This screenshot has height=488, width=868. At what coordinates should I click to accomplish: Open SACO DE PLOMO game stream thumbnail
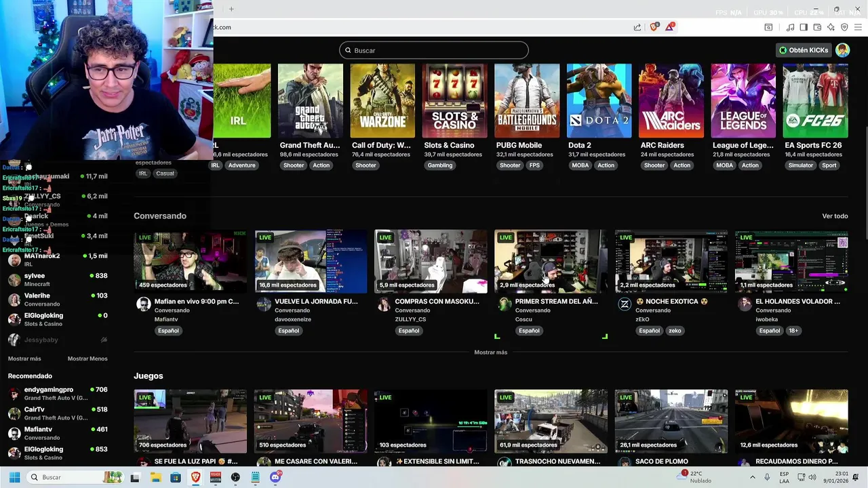[x=671, y=422]
